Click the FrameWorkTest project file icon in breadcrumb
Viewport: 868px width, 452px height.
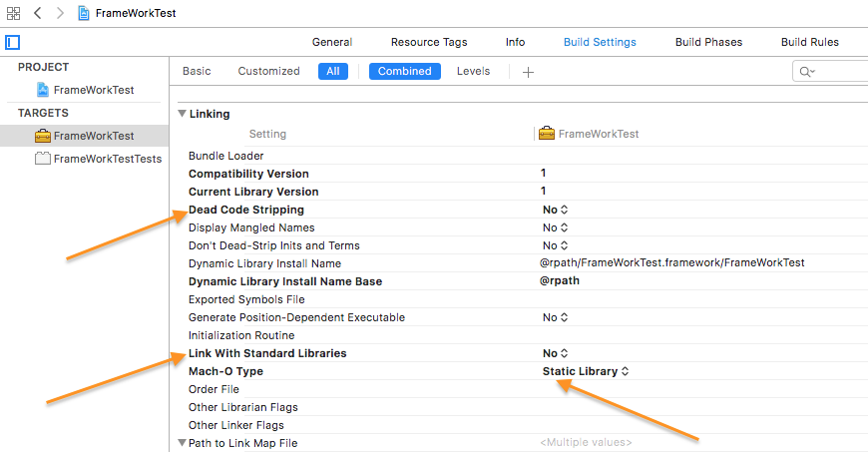point(85,13)
